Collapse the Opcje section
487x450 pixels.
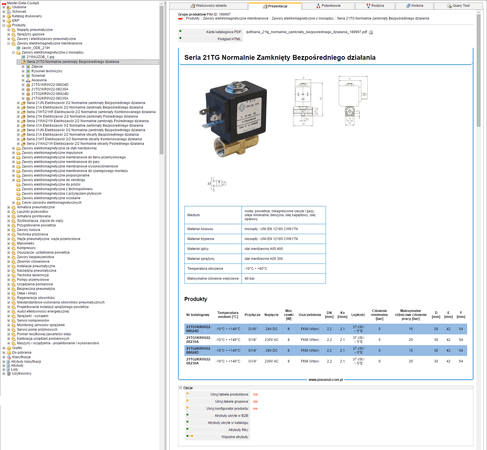coord(180,388)
